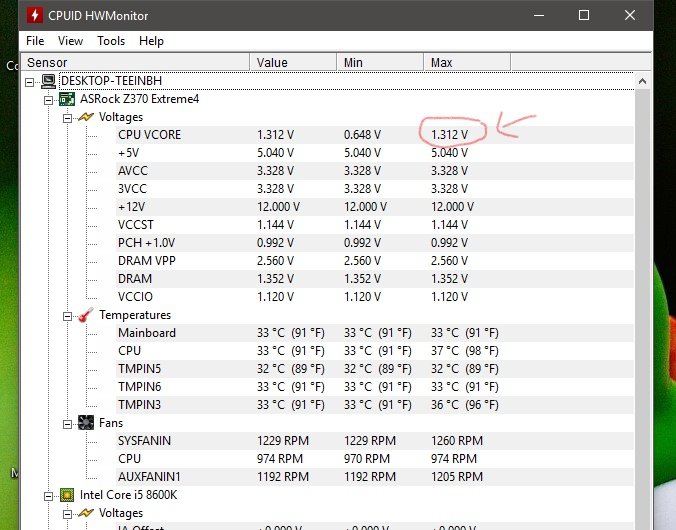
Task: Click the Min column header
Action: point(380,63)
